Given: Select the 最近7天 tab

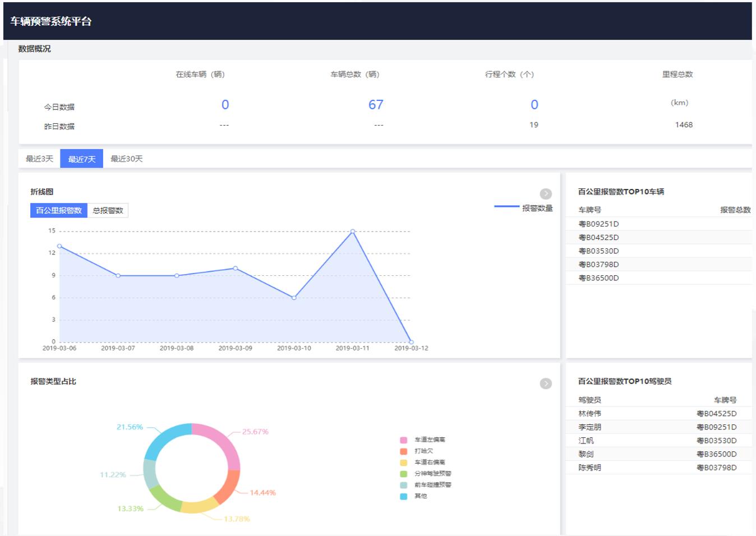Looking at the screenshot, I should click(x=82, y=159).
